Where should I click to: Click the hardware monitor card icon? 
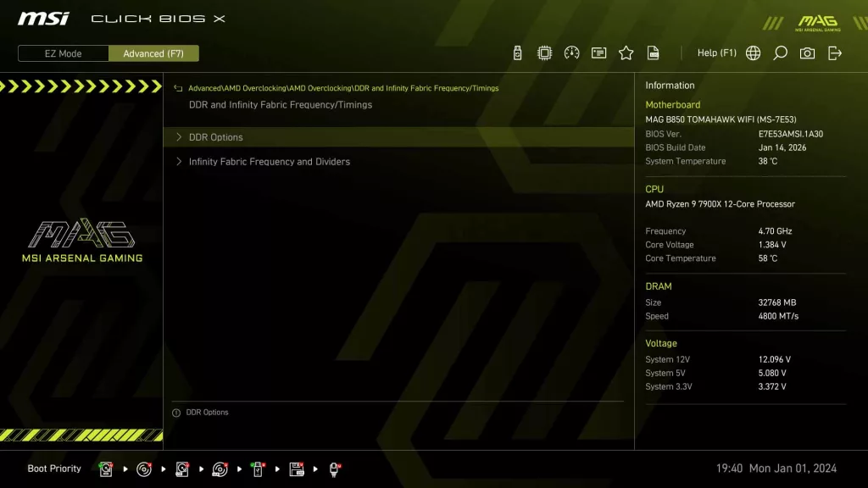[x=598, y=53]
